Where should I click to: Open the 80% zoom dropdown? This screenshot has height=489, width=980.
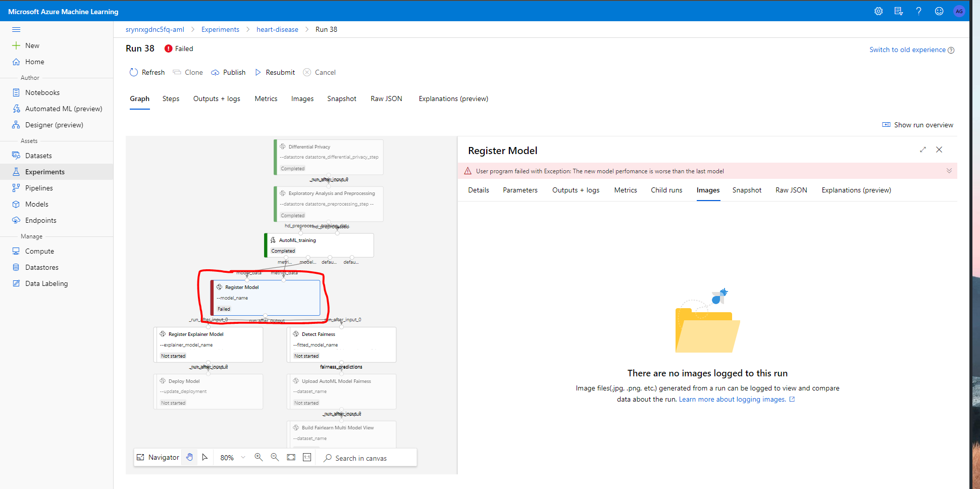(232, 457)
